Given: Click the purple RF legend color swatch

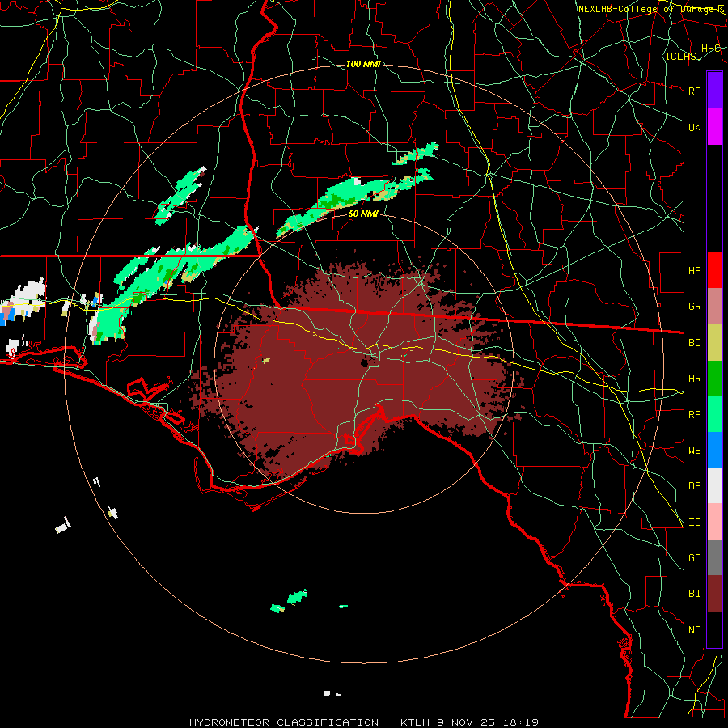Looking at the screenshot, I should [714, 91].
